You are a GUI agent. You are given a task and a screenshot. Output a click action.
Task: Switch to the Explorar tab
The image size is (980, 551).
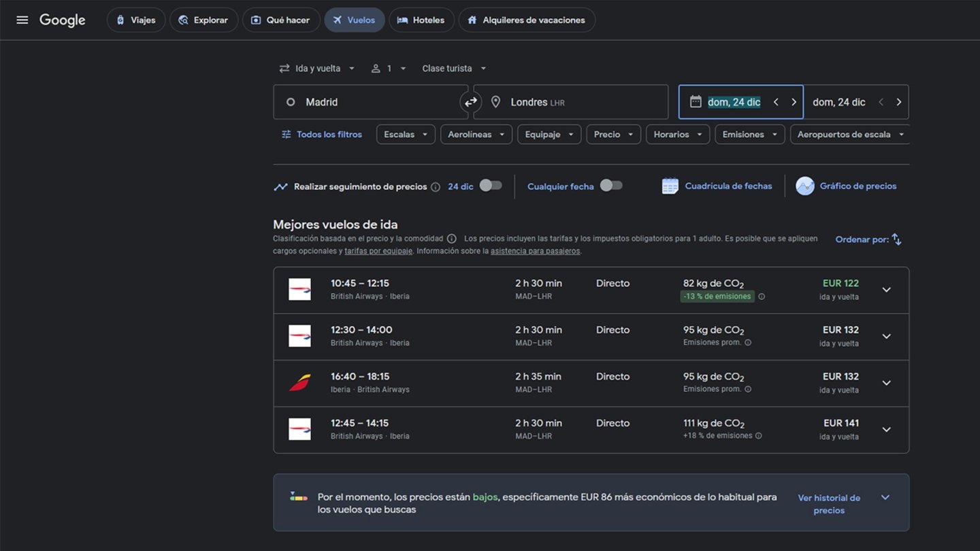(203, 20)
